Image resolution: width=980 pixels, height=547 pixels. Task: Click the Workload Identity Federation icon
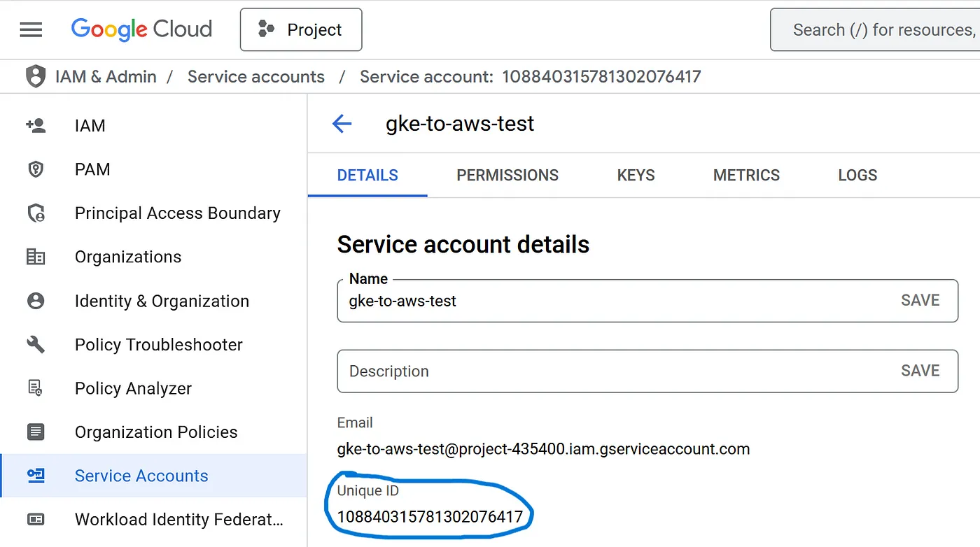(35, 519)
